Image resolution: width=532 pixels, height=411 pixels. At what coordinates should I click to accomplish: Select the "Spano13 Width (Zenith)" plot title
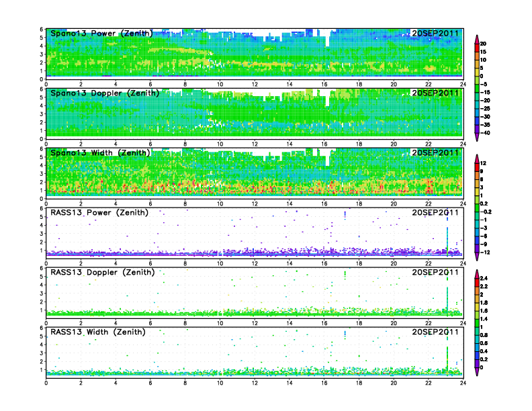pyautogui.click(x=100, y=152)
